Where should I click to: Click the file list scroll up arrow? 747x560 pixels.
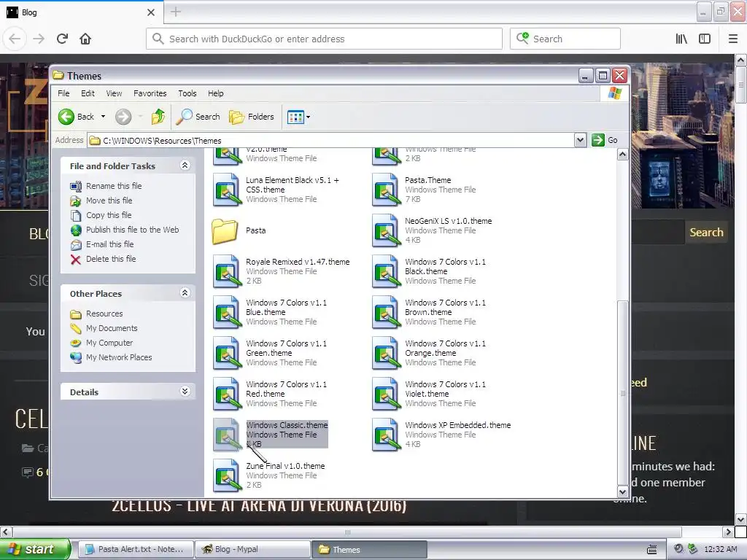(622, 155)
